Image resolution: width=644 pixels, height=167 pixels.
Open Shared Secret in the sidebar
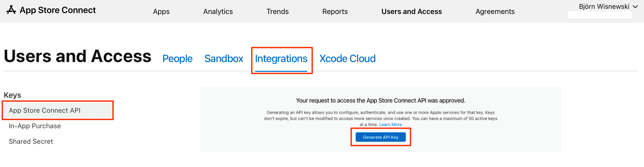pos(31,141)
